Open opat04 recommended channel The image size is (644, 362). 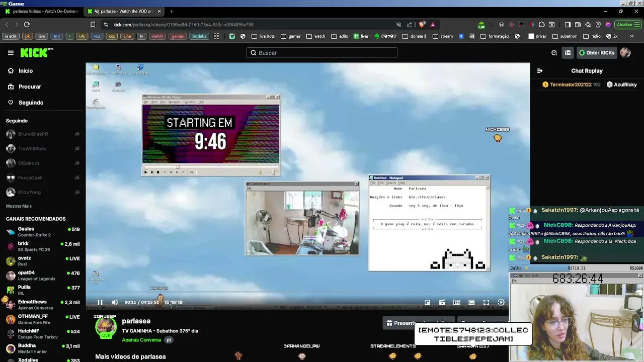click(42, 276)
